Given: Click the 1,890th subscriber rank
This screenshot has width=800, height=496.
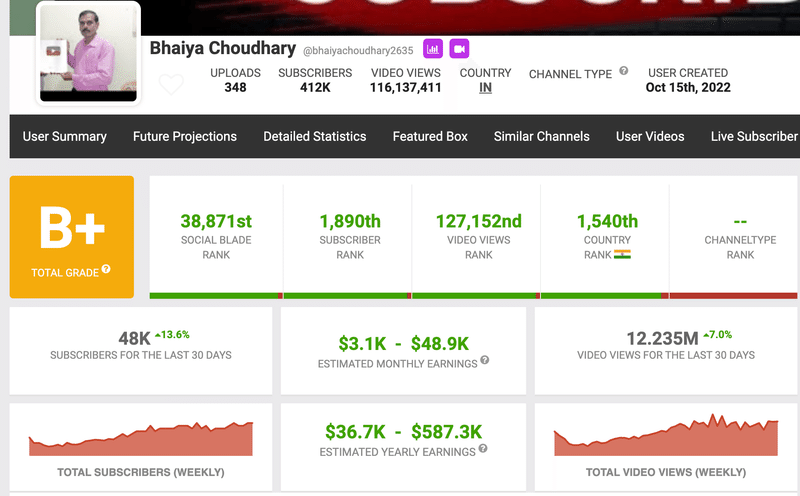Looking at the screenshot, I should click(x=350, y=221).
